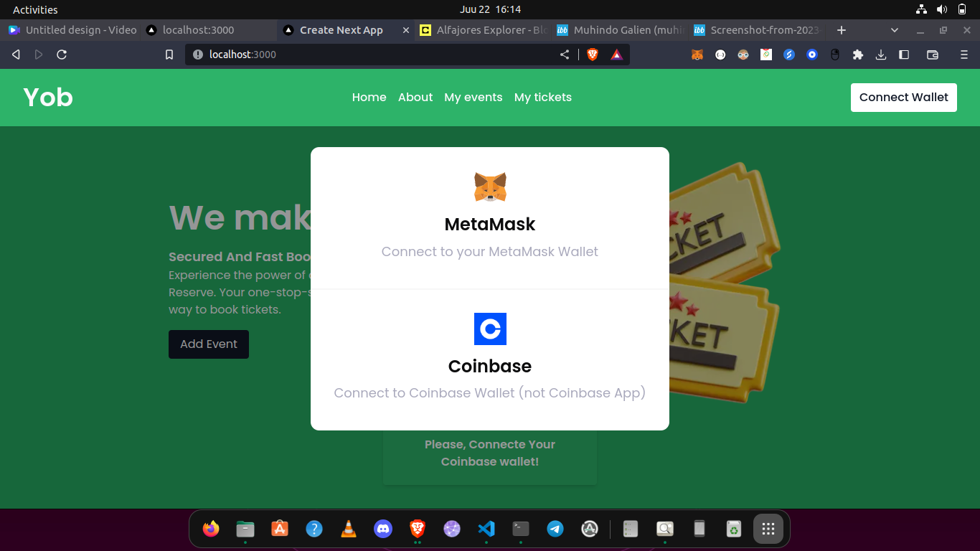The image size is (980, 551).
Task: Open the blue S extension icon
Action: click(x=789, y=55)
